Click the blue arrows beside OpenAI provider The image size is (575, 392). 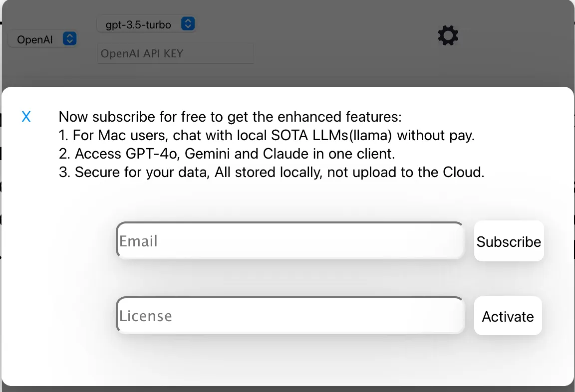pyautogui.click(x=70, y=39)
